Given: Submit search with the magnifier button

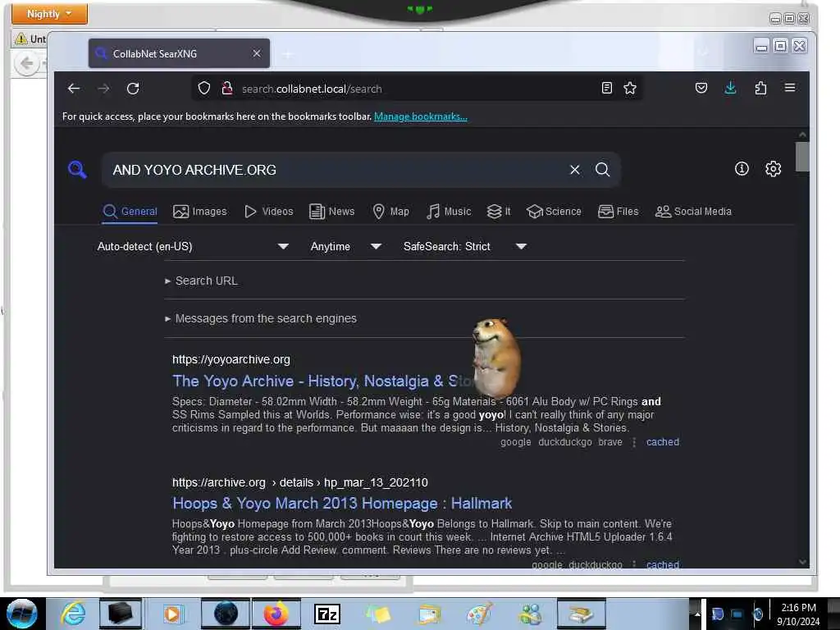Looking at the screenshot, I should click(603, 170).
